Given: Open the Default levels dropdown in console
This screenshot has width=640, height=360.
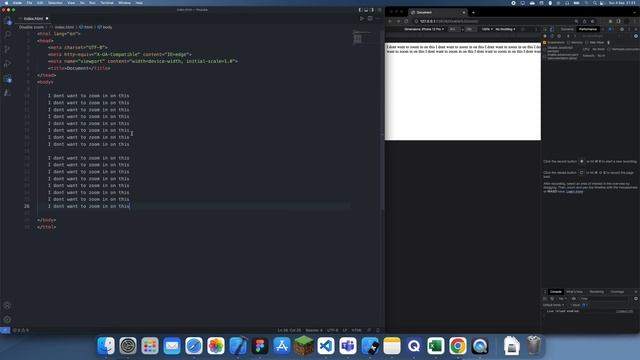Looking at the screenshot, I should (x=553, y=305).
